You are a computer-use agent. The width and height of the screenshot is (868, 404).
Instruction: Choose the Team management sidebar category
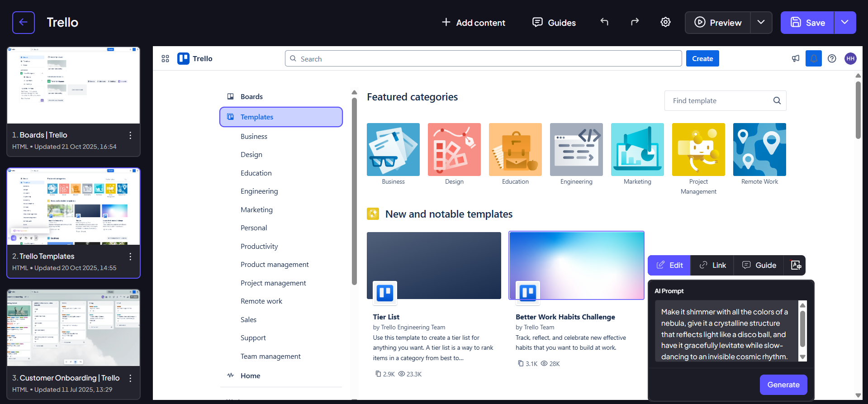[270, 356]
